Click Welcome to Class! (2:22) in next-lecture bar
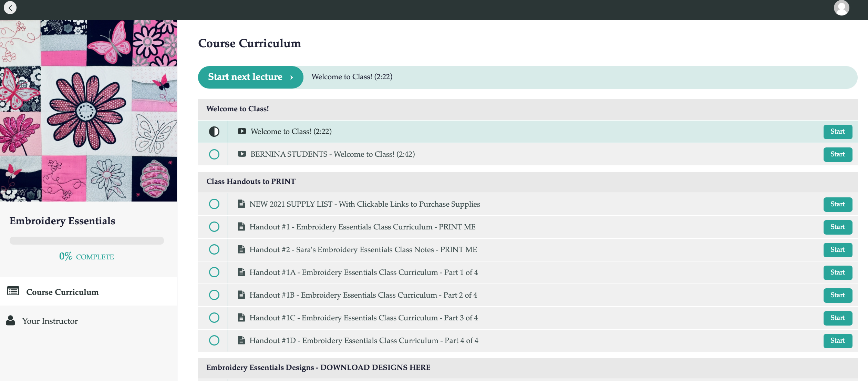The width and height of the screenshot is (868, 381). tap(352, 77)
